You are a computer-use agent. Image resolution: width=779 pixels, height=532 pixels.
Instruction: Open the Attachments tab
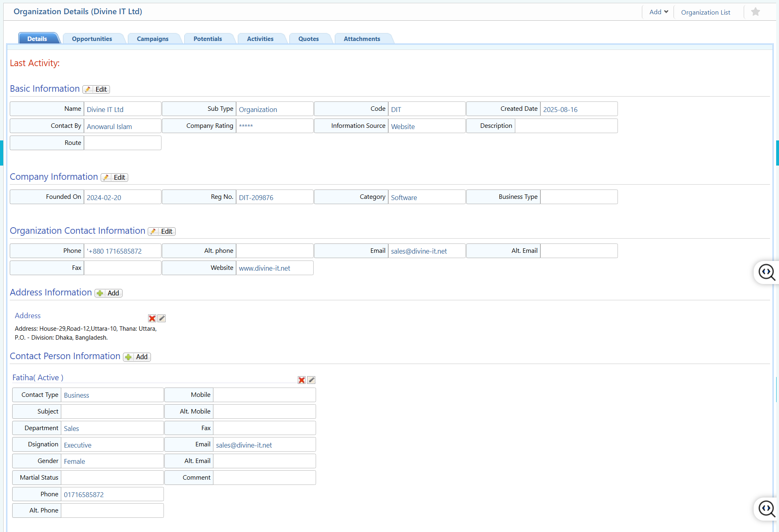[x=362, y=39]
